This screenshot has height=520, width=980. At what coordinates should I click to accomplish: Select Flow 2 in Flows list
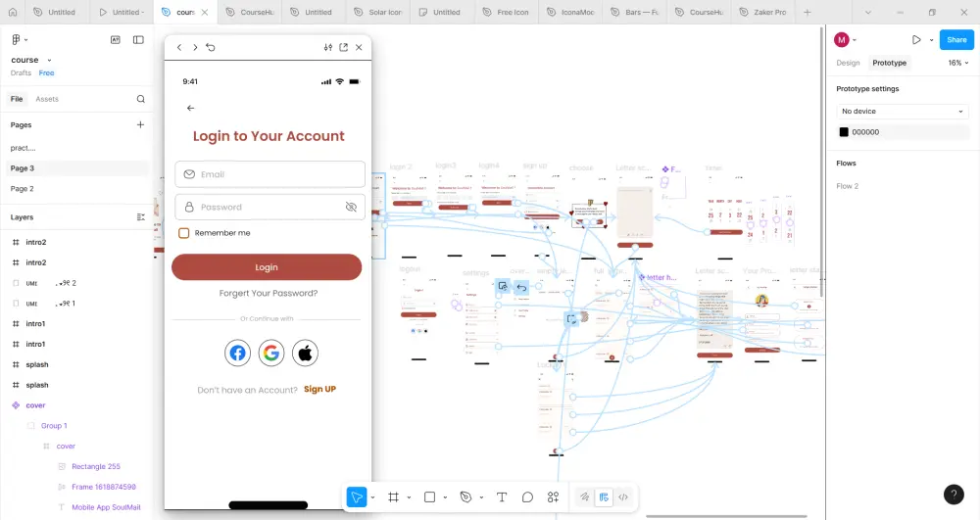[x=848, y=186]
